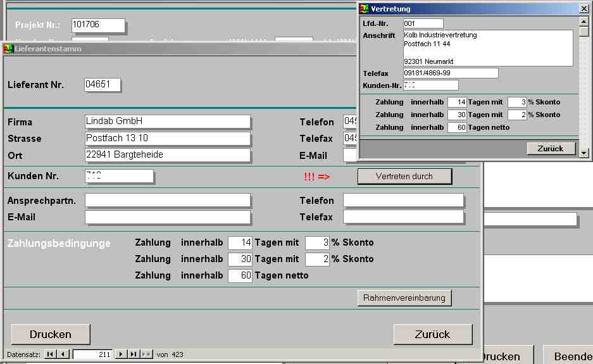The height and width of the screenshot is (364, 593).
Task: Click the Lieferantenstamm window title icon
Action: click(8, 49)
